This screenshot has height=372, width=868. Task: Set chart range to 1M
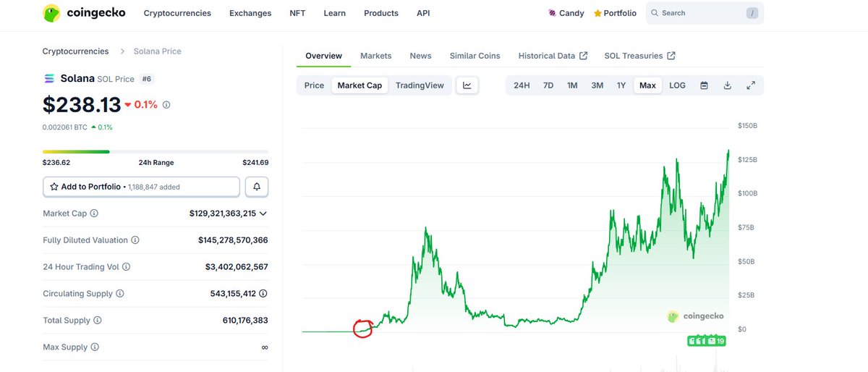pos(572,85)
